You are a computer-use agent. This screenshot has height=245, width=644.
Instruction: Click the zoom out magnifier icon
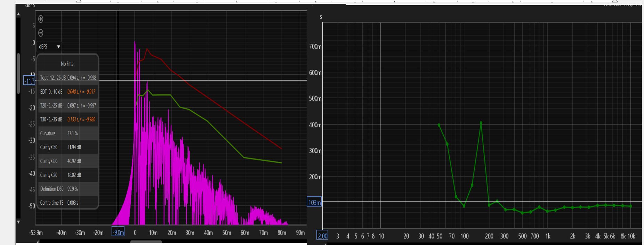point(41,33)
